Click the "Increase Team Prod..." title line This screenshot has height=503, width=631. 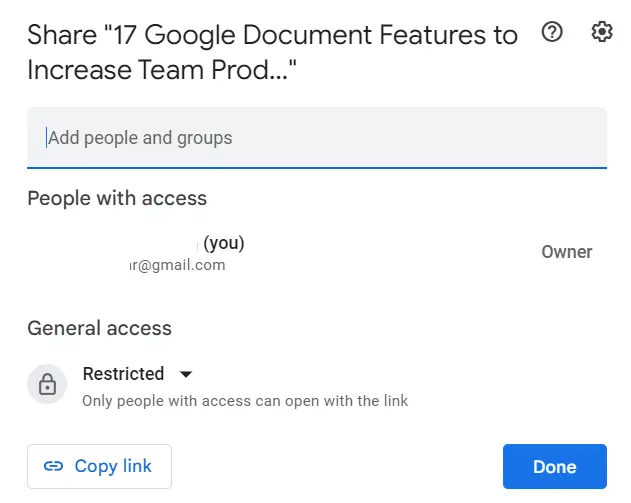(x=162, y=71)
